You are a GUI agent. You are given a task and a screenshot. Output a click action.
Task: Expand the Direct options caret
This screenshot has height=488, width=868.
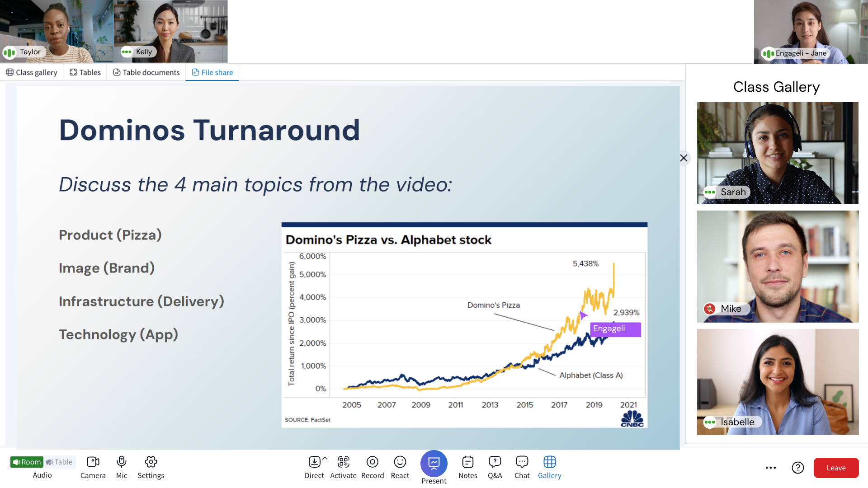[325, 458]
